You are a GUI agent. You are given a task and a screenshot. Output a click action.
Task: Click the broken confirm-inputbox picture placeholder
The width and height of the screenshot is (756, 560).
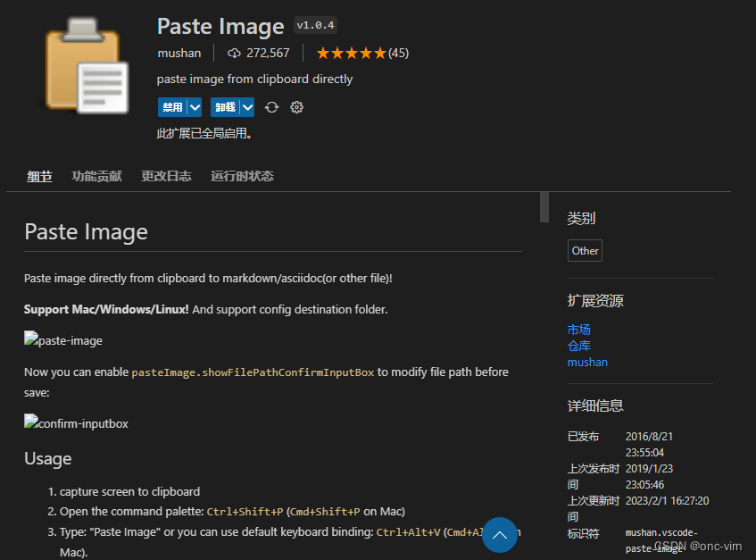31,421
